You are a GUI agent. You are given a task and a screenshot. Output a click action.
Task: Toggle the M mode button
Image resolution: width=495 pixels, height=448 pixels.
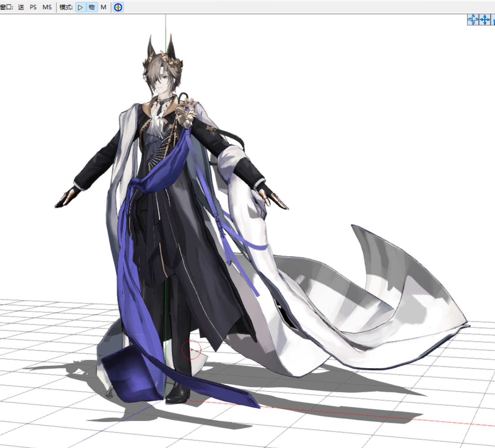tap(103, 7)
